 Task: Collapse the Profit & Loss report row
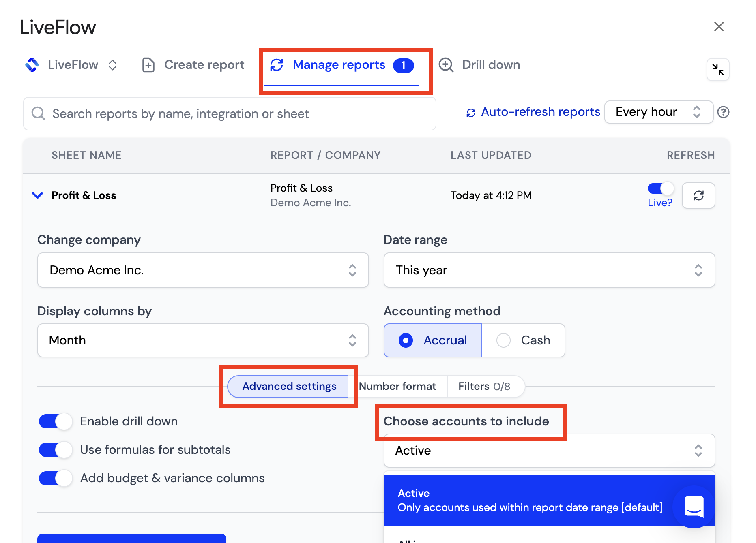[37, 195]
